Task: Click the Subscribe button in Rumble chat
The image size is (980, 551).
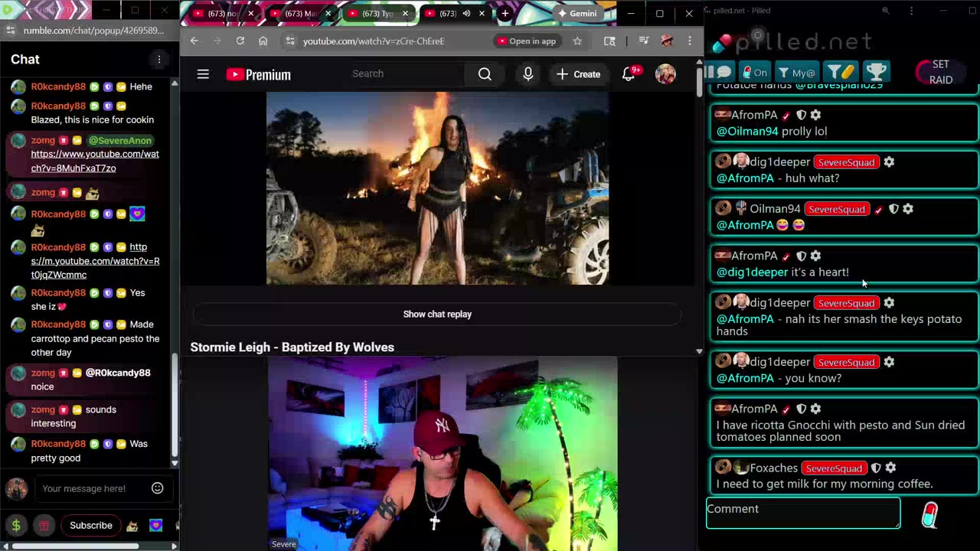Action: click(91, 526)
